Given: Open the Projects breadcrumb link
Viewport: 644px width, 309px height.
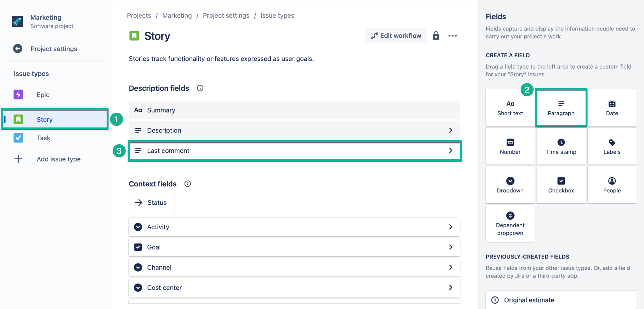Looking at the screenshot, I should point(139,15).
